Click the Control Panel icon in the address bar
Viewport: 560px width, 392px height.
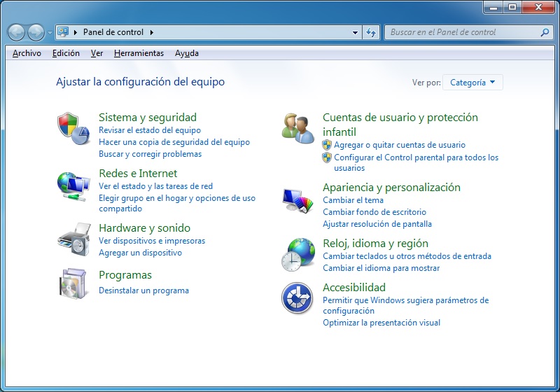[63, 32]
